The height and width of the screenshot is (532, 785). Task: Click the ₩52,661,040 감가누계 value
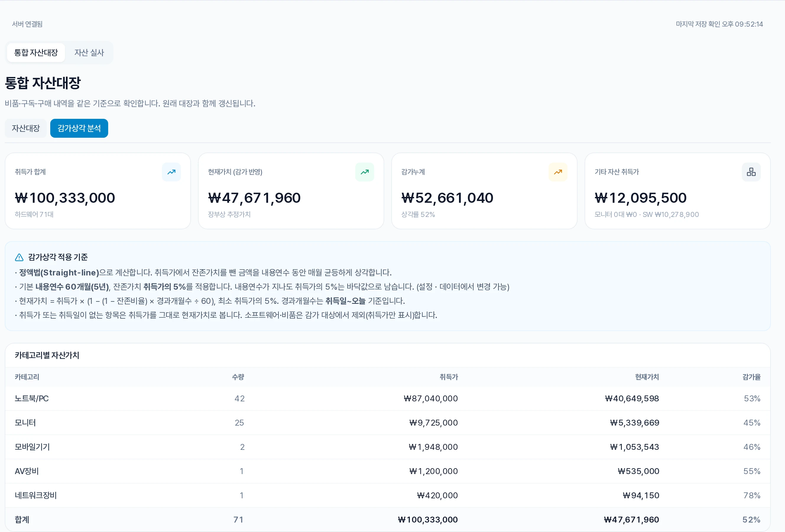[x=447, y=198]
